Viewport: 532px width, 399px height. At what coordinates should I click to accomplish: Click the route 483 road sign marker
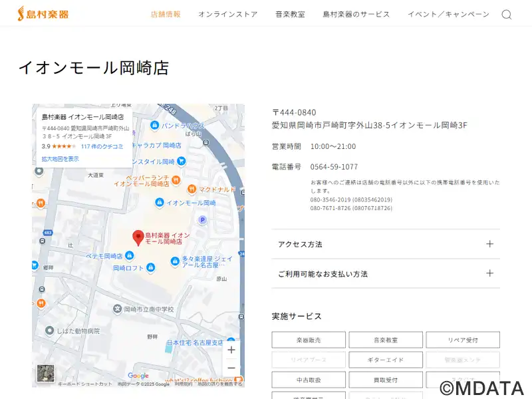48,233
